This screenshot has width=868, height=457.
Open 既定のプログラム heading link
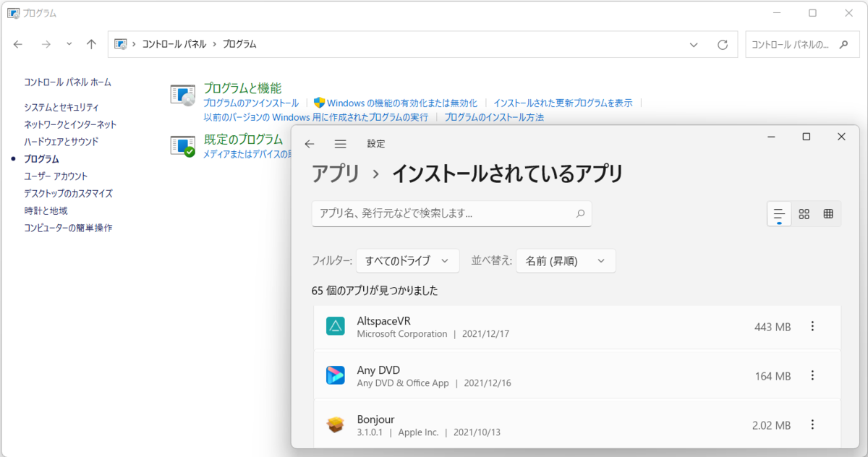coord(243,140)
